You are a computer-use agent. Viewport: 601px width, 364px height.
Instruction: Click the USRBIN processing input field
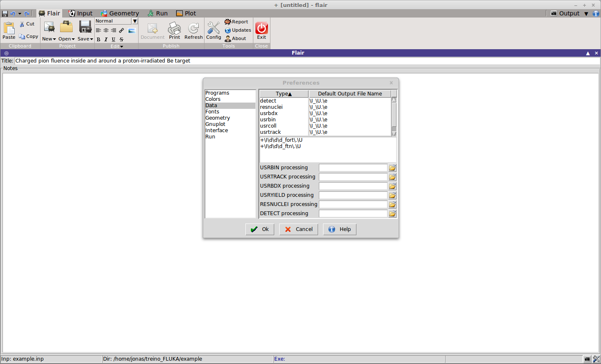tap(353, 168)
